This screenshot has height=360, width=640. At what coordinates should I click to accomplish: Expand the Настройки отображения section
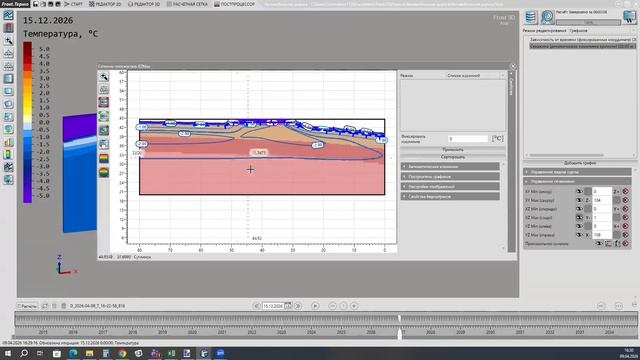click(450, 187)
